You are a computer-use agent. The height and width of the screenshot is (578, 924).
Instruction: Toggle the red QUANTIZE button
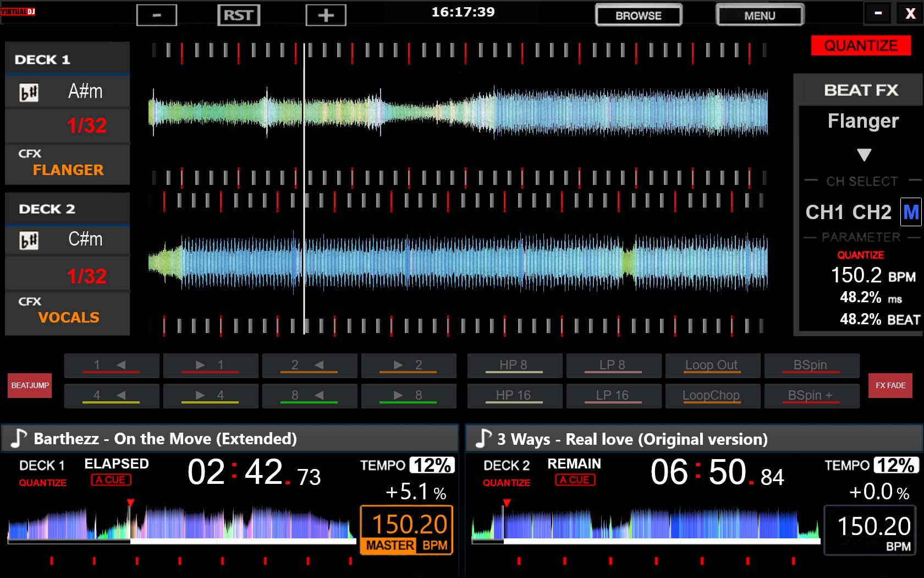tap(861, 46)
